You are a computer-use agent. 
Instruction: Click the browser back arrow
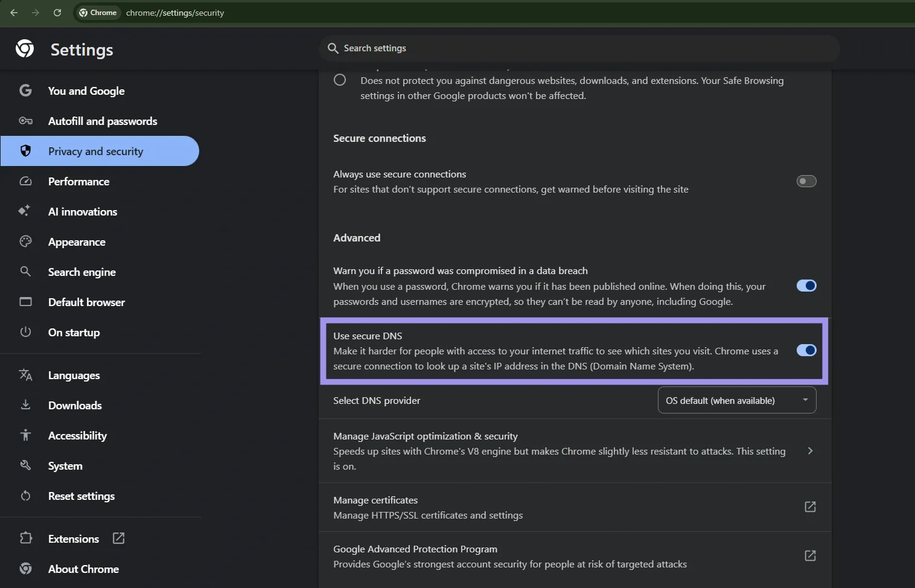14,13
